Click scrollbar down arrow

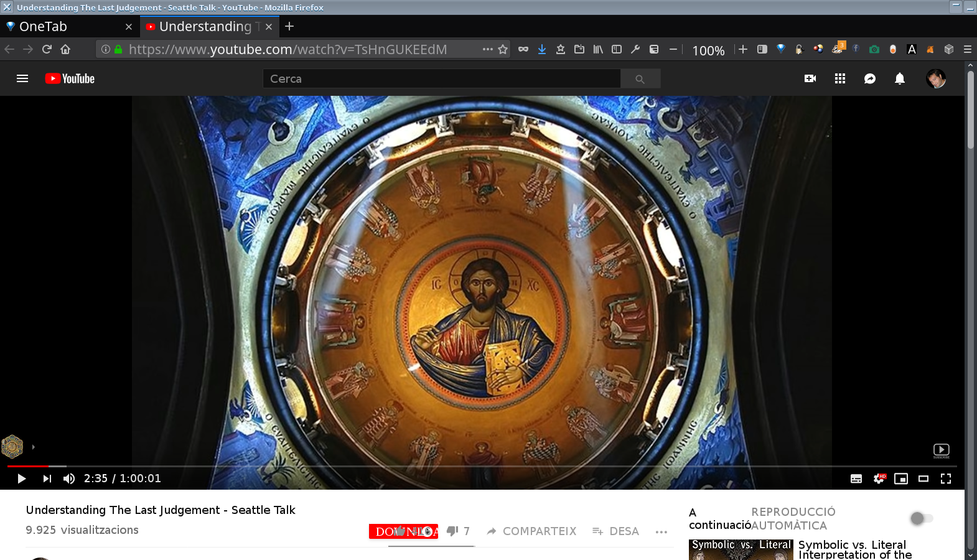pyautogui.click(x=971, y=554)
